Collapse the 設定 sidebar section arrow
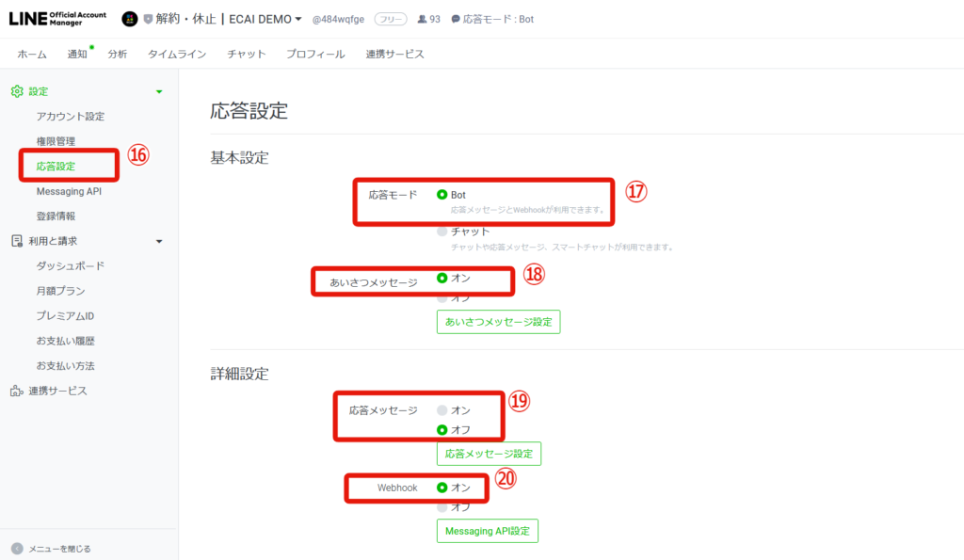 (x=159, y=91)
